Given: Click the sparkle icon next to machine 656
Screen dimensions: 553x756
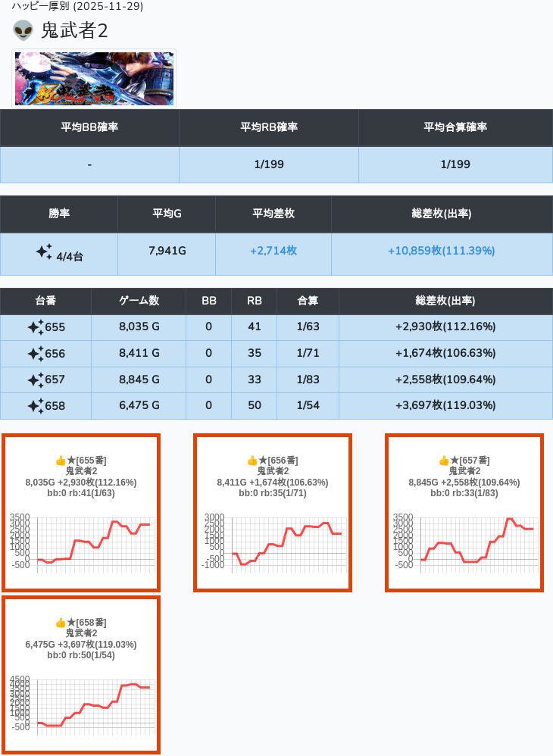Looking at the screenshot, I should (x=35, y=354).
